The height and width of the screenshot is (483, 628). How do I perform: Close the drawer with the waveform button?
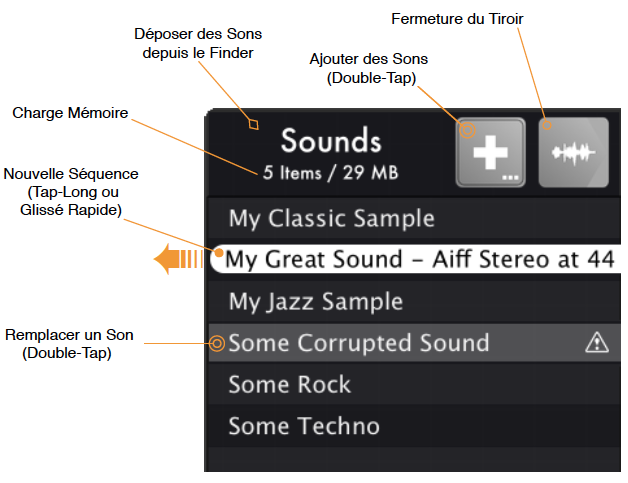(x=574, y=152)
